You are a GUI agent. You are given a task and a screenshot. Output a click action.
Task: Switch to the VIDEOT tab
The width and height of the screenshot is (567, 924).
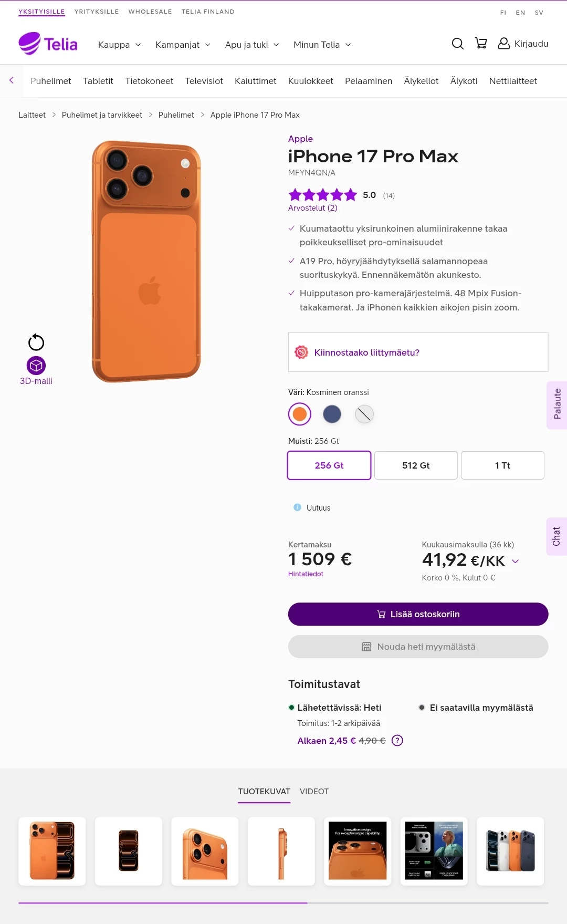(314, 792)
